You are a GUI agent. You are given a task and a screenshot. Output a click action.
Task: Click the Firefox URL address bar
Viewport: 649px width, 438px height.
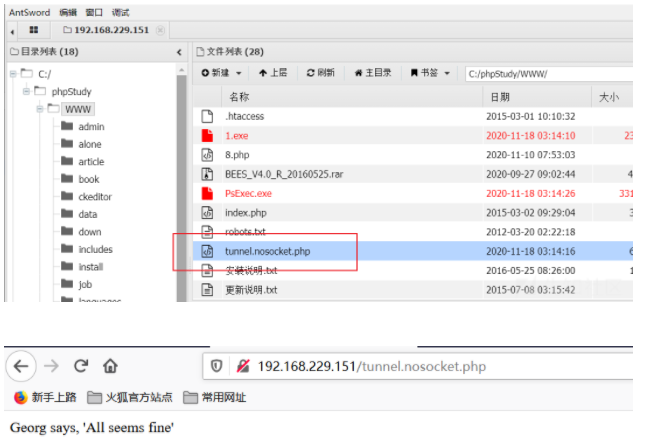point(418,366)
